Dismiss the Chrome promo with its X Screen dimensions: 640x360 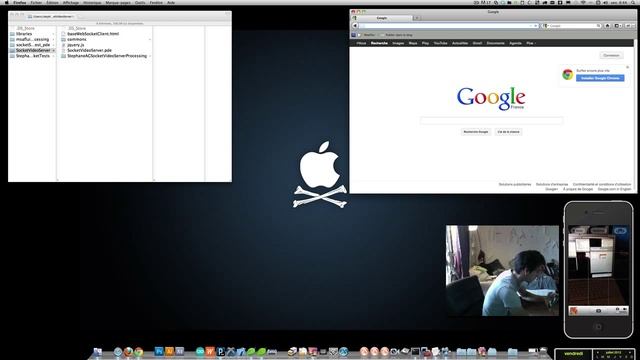tap(628, 67)
